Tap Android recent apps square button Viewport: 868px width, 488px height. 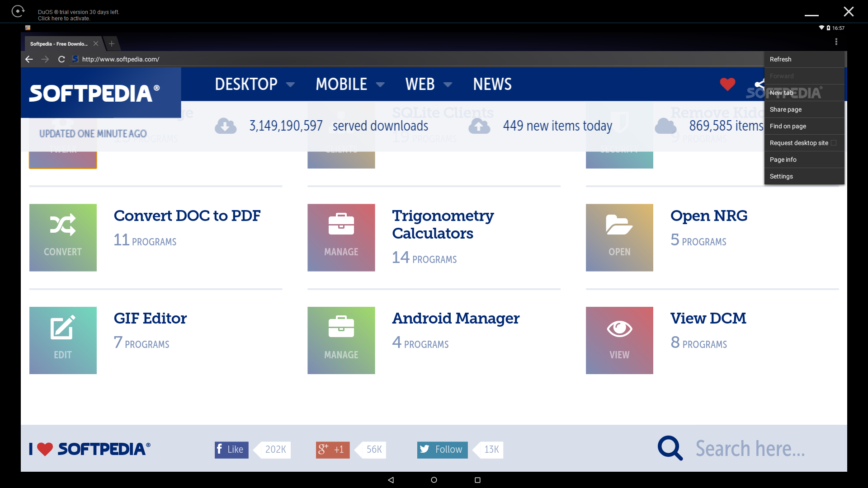pos(477,480)
